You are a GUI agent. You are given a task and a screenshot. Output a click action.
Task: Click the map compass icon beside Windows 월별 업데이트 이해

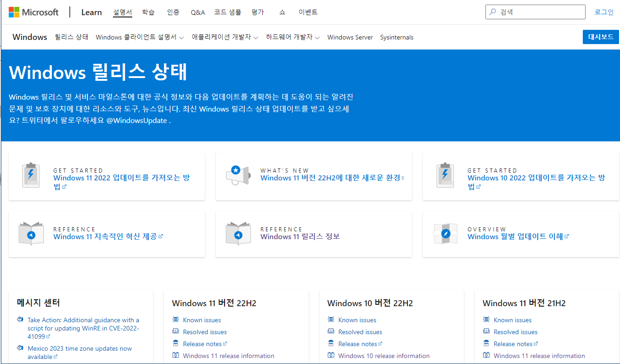445,234
